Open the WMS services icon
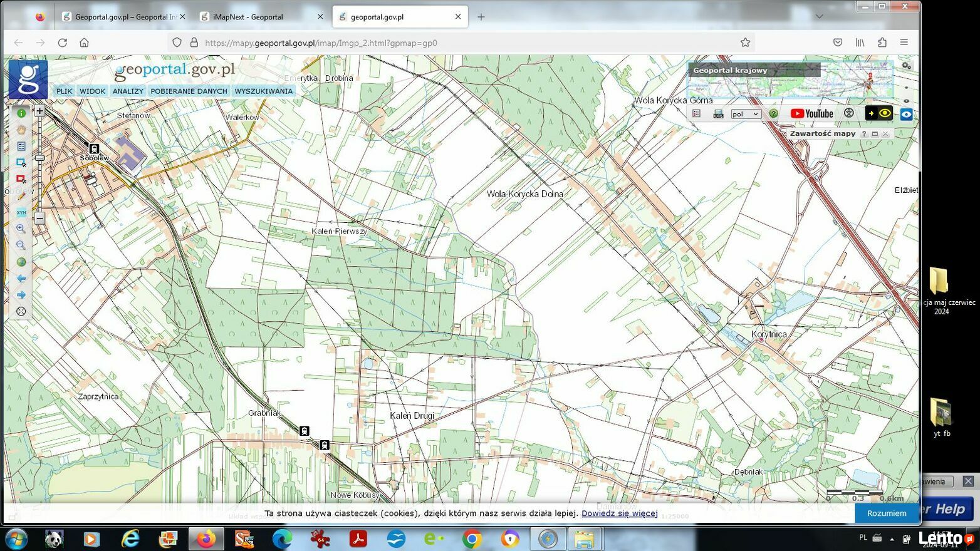 718,114
